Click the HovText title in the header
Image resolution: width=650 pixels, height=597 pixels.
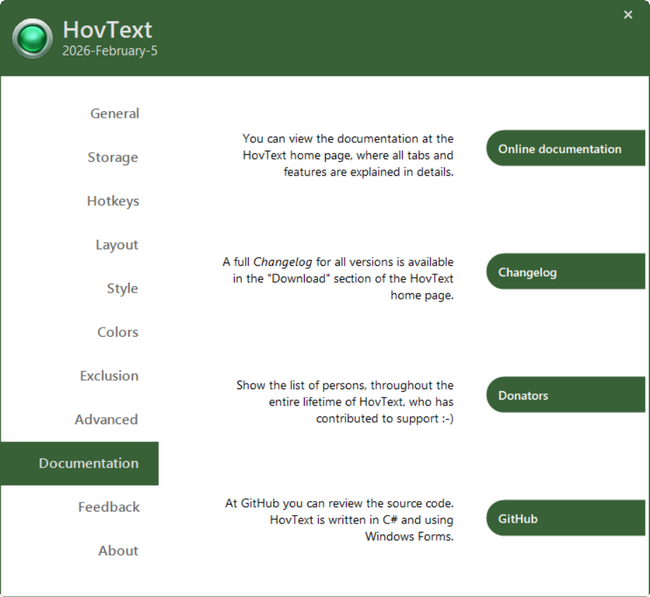pos(107,30)
